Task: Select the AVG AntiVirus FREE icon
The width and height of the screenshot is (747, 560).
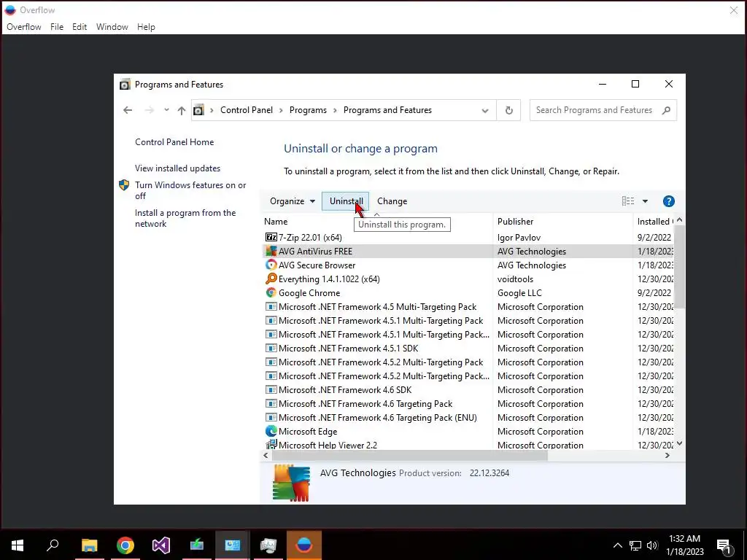Action: (271, 251)
